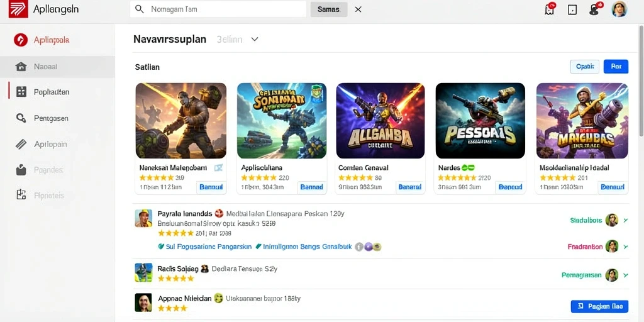
Task: Expand the Fradranbon row chevron
Action: 626,247
